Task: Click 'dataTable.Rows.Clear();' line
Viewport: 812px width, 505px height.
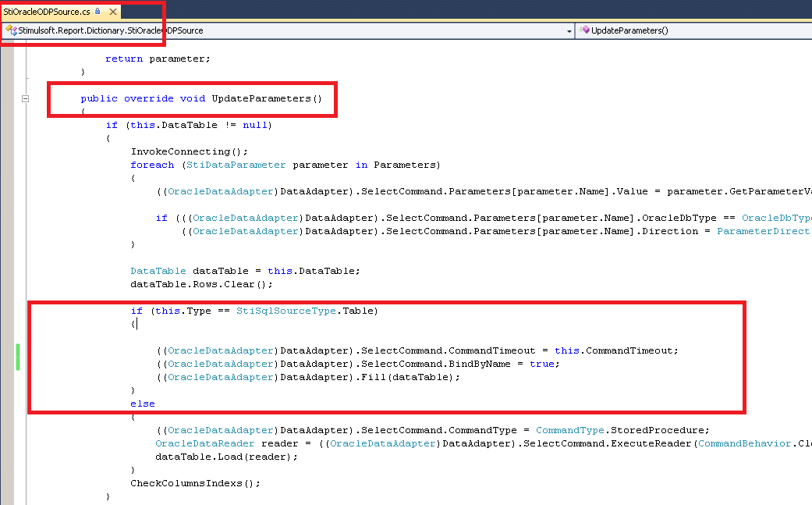Action: pos(201,284)
